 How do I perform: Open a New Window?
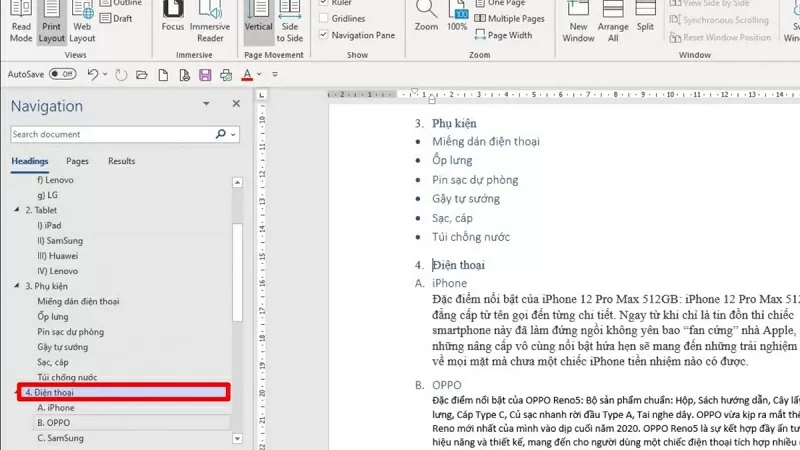point(578,22)
